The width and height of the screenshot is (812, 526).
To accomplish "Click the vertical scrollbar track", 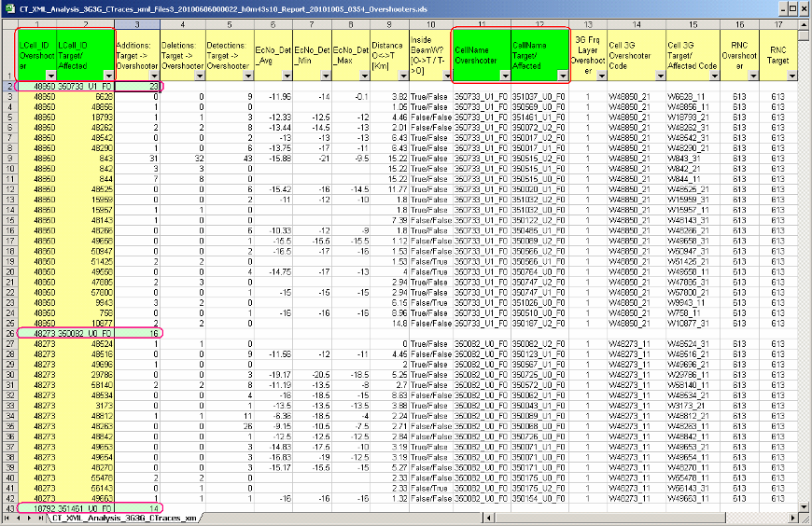I will 804,280.
